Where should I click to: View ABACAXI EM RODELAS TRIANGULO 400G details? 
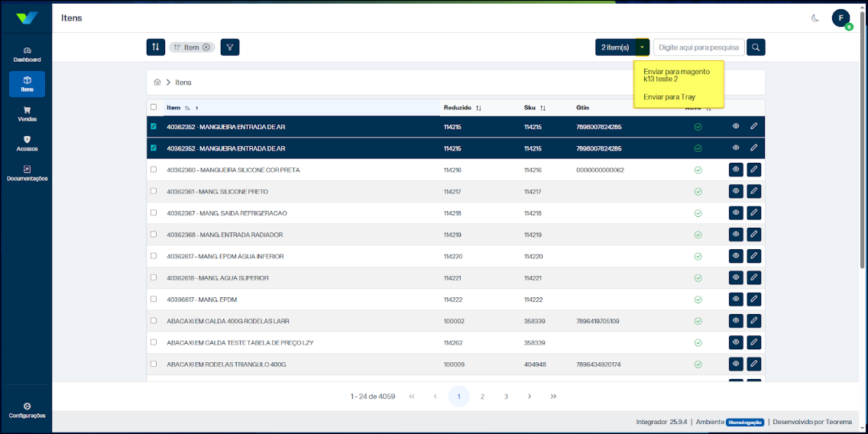[x=737, y=364]
